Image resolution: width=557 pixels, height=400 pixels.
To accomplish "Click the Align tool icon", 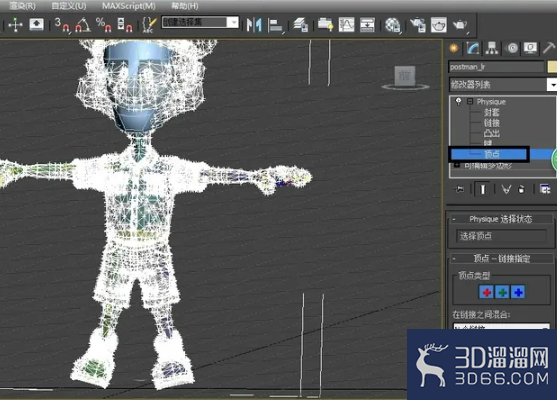I will click(275, 25).
